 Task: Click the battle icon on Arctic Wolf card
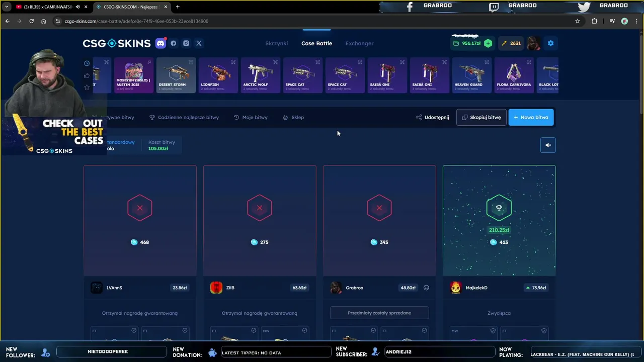tap(276, 62)
